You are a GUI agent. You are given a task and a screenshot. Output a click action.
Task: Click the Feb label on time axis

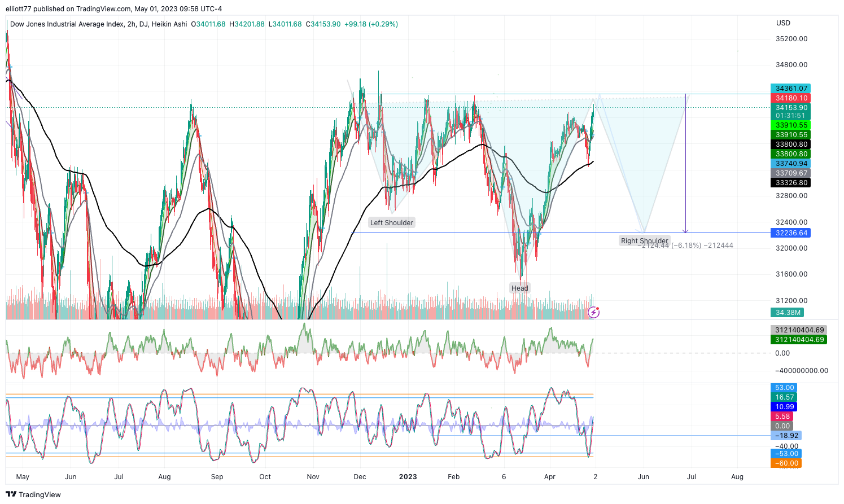pyautogui.click(x=453, y=477)
